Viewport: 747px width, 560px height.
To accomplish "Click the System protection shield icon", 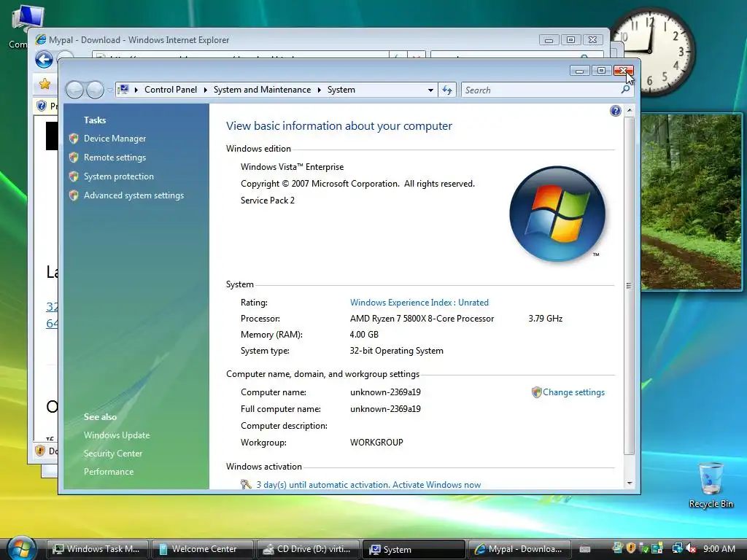I will pos(74,176).
